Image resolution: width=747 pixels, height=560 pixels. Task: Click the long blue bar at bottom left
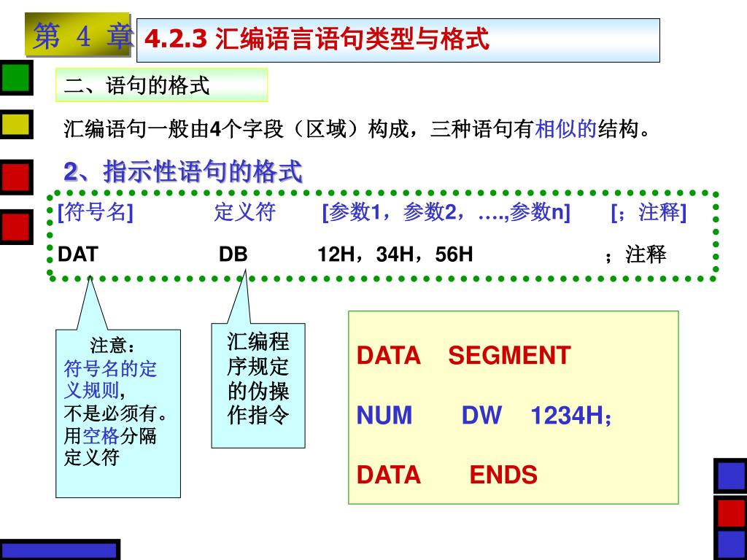click(60, 550)
